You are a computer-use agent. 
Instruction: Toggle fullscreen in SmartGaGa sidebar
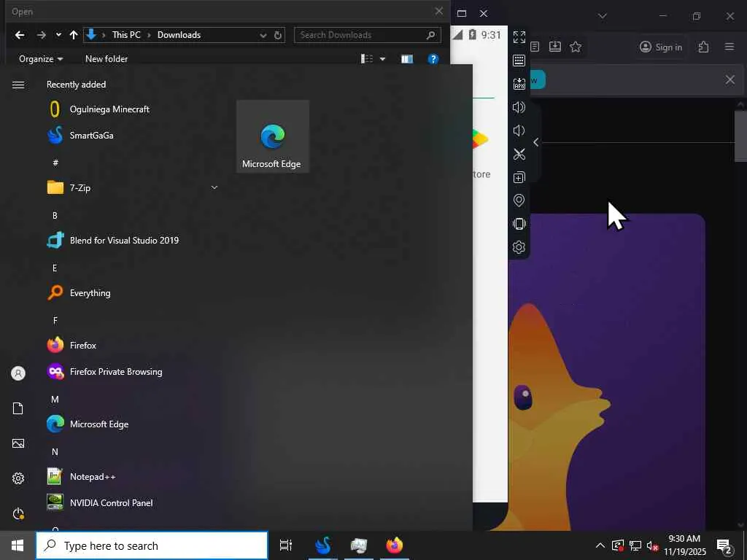coord(519,36)
